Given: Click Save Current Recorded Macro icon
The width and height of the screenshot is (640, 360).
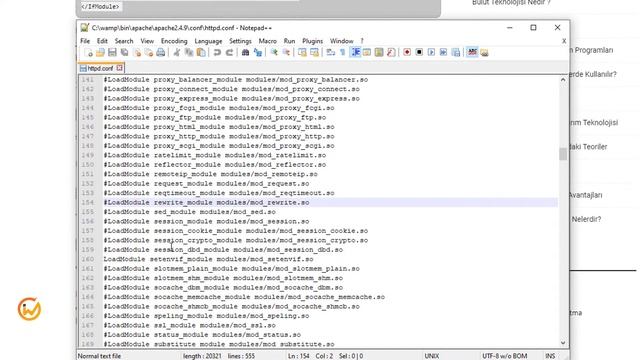Looking at the screenshot, I should pos(456,52).
